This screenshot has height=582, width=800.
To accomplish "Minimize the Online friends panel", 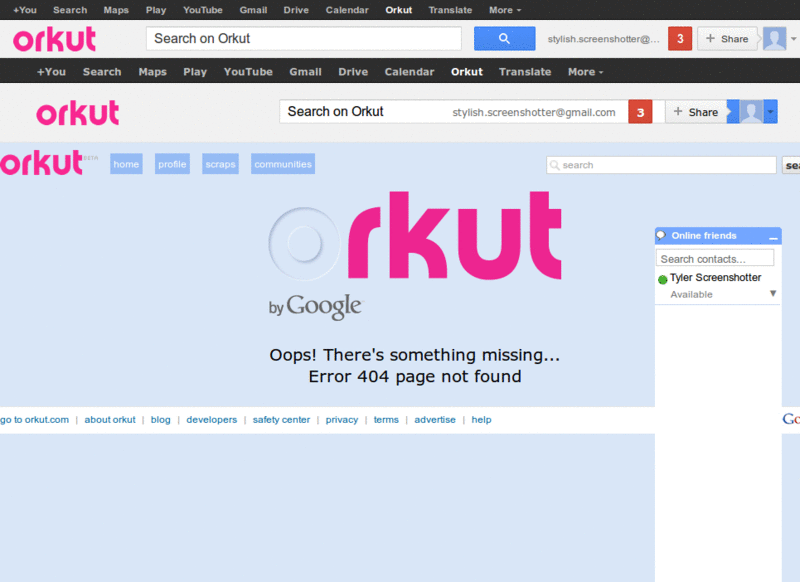I will coord(773,237).
